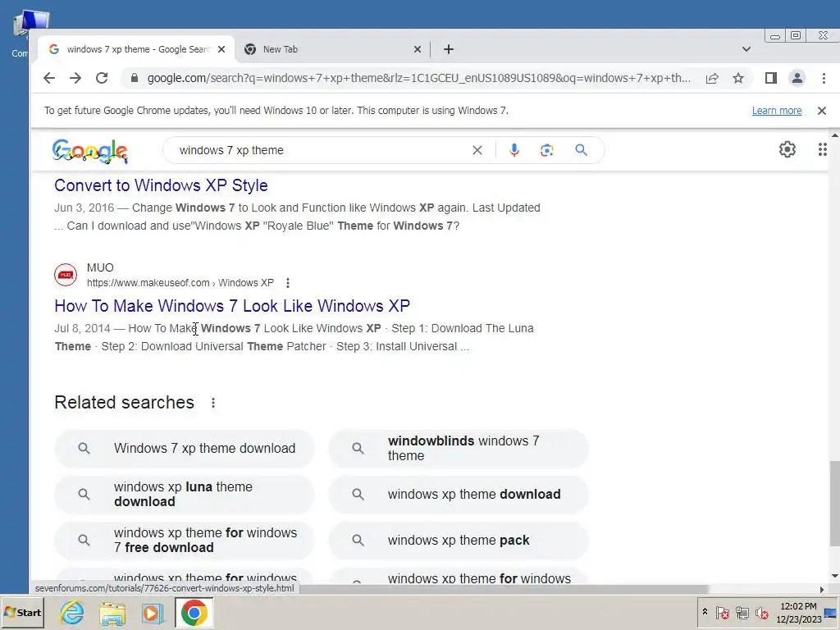Click into the Google search input field

[322, 151]
